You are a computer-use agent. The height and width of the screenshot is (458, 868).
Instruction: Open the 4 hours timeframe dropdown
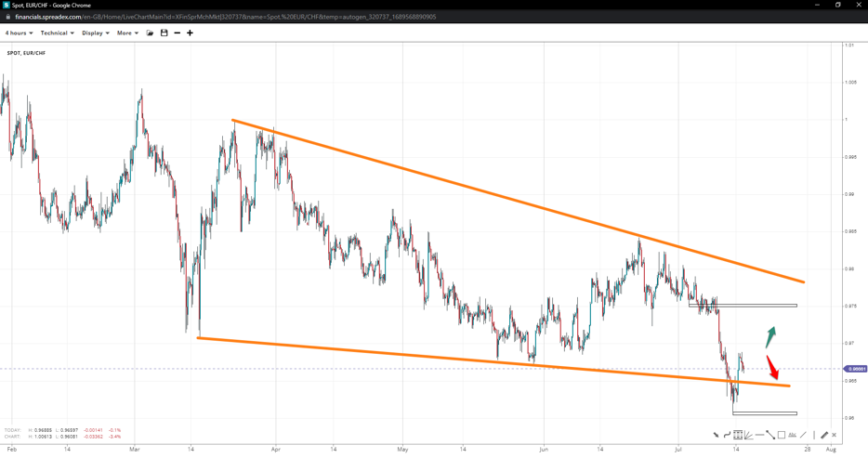point(19,33)
